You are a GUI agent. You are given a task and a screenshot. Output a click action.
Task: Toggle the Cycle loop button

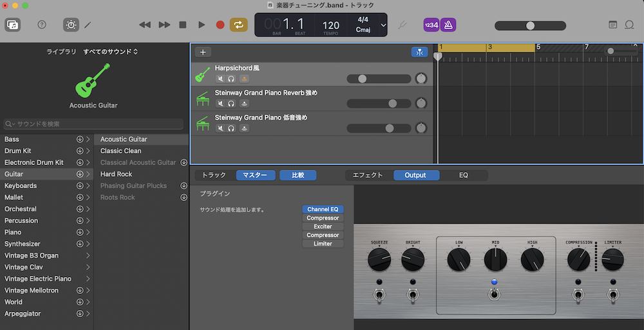(238, 25)
